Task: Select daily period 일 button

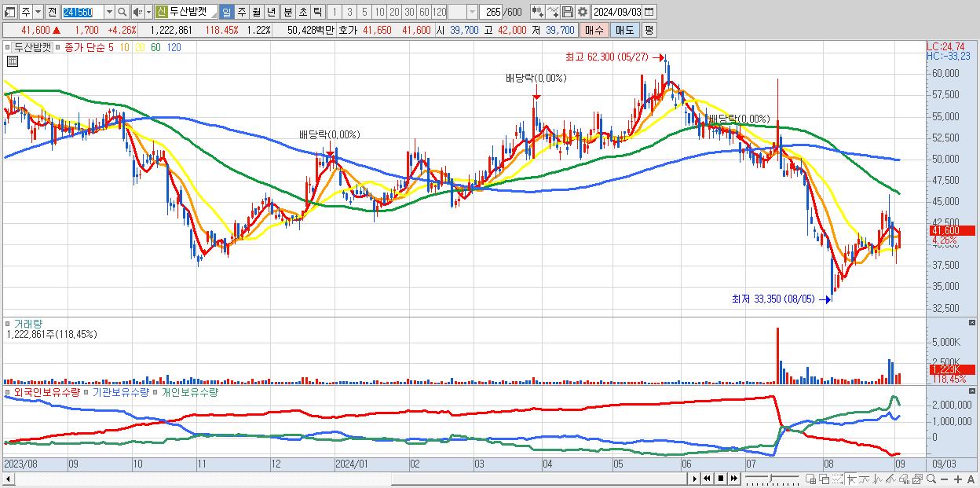Action: [226, 13]
